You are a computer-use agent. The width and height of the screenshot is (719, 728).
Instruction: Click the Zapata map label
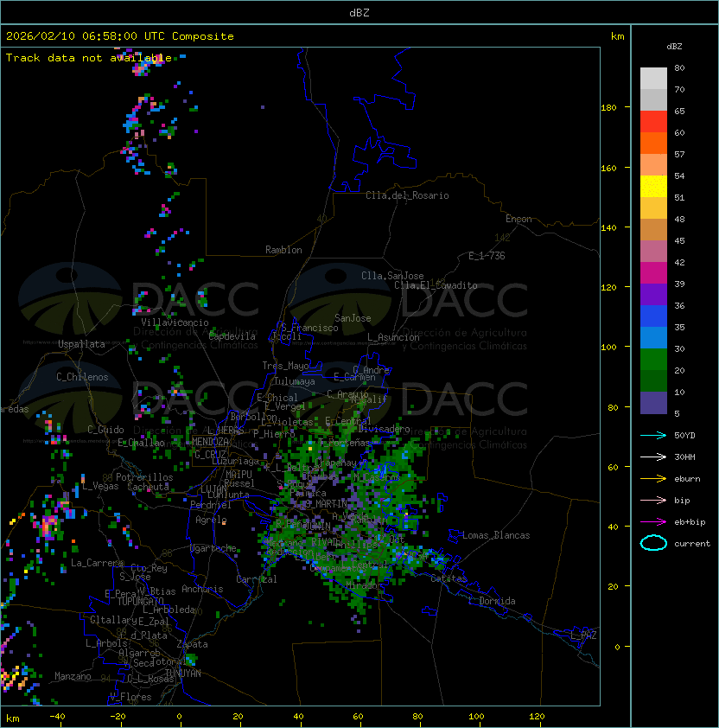pos(192,644)
